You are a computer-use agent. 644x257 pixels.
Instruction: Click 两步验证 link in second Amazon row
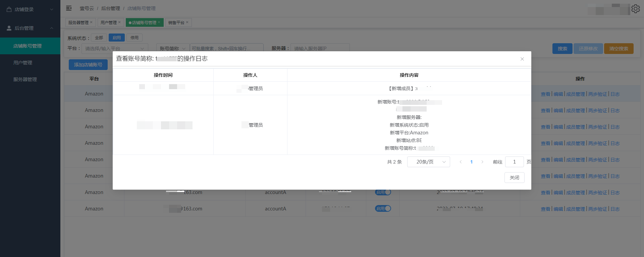click(x=598, y=111)
